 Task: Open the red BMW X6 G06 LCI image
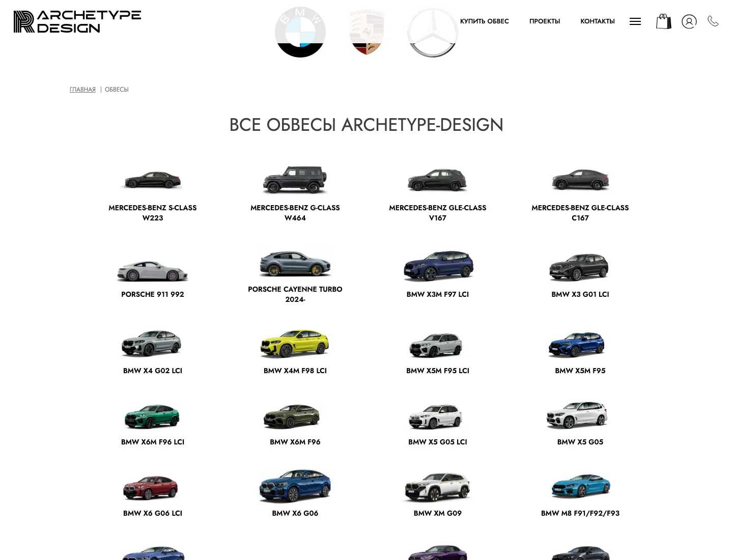coord(151,487)
